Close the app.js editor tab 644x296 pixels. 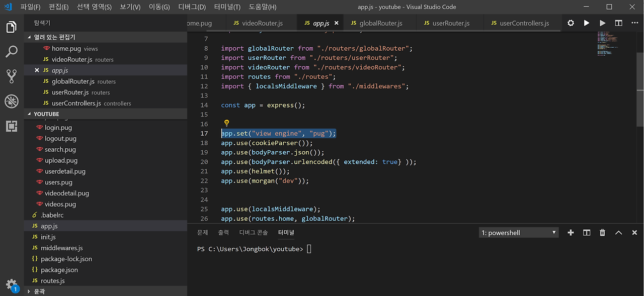click(x=336, y=23)
